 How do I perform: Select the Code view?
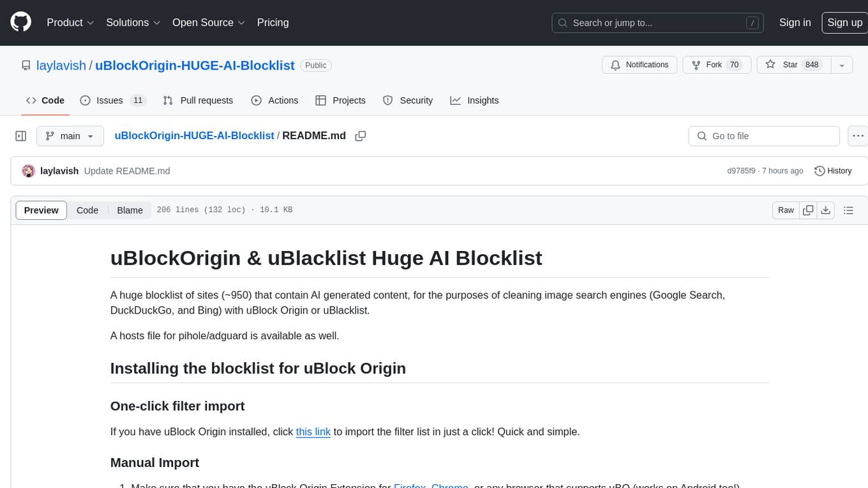click(87, 210)
